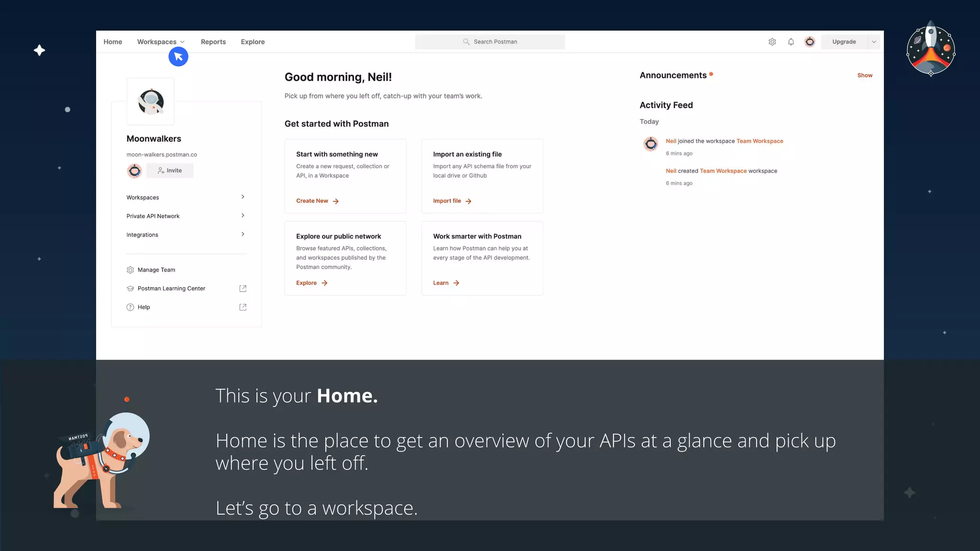980x551 pixels.
Task: Click 'Start with something new' card title
Action: tap(337, 154)
